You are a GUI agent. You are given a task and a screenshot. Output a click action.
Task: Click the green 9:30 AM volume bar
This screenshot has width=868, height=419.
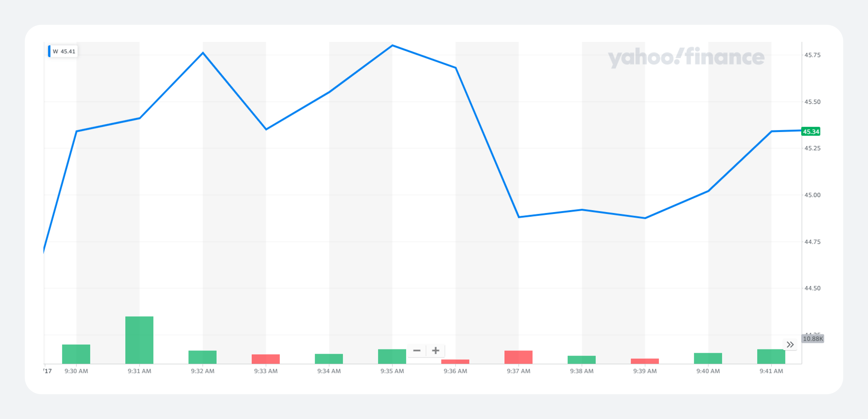[76, 354]
